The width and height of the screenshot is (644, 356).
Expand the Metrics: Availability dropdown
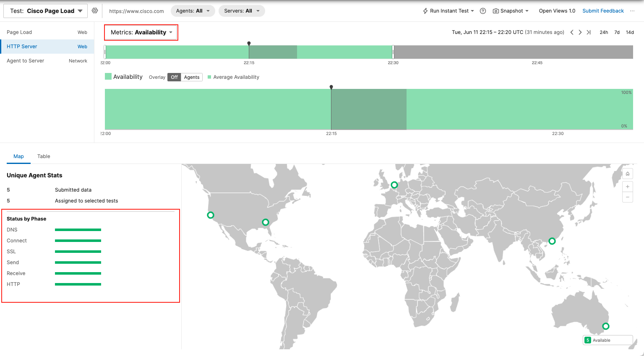coord(141,32)
